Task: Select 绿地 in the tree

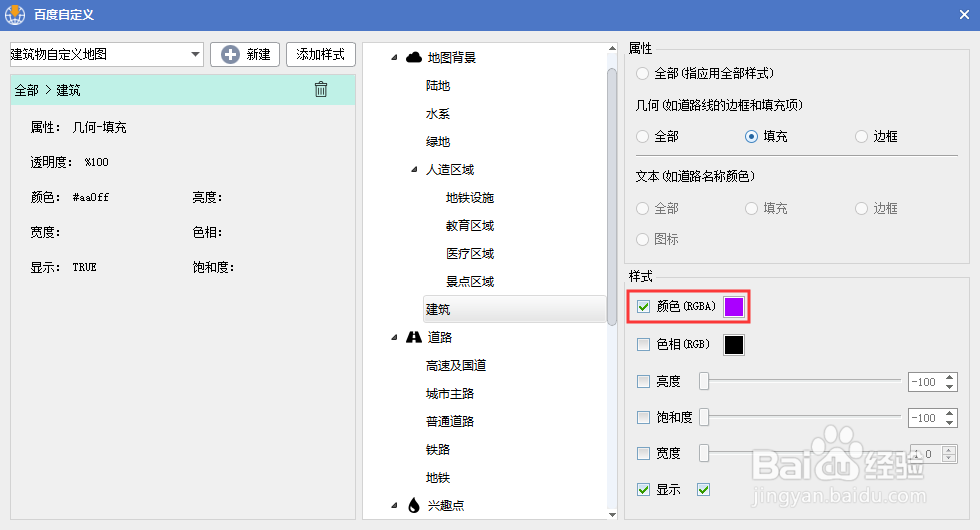Action: [438, 142]
